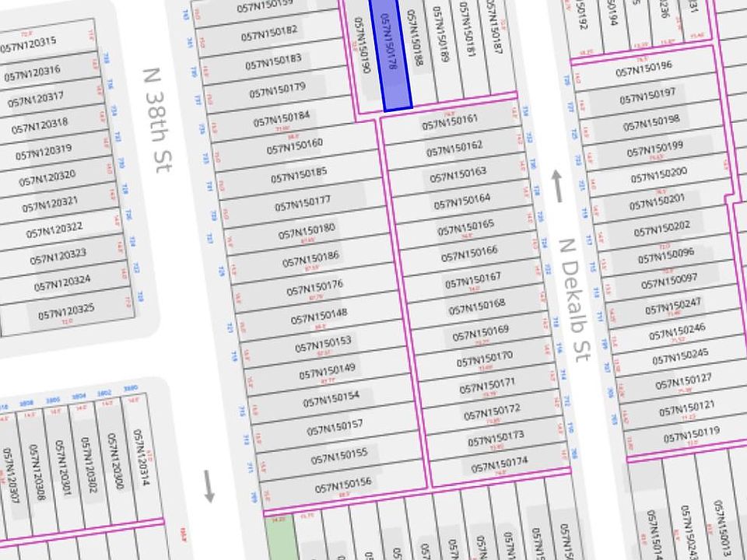Select parcel 057N150196

pos(644,68)
